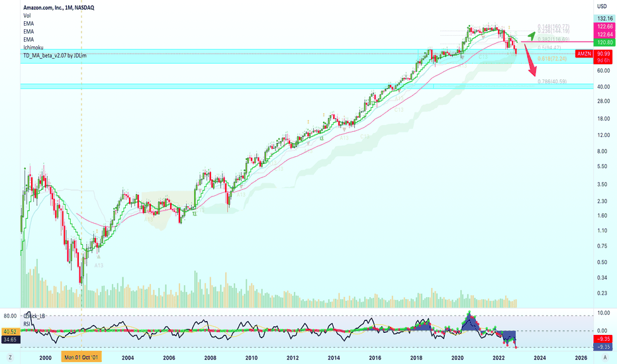This screenshot has width=617, height=364.
Task: Select the 0.5(94.47) Fibonacci level label
Action: coord(549,48)
